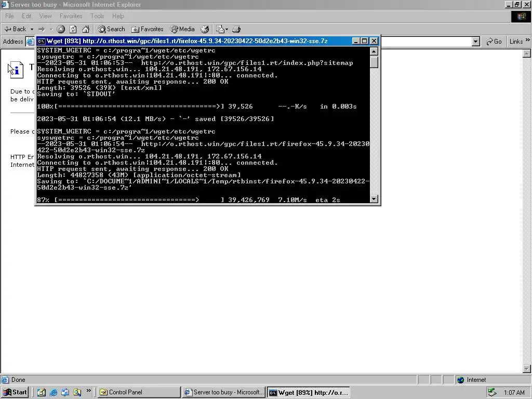Screen dimensions: 532x399
Task: Launch Internet Explorer from quick launch
Action: click(54, 392)
